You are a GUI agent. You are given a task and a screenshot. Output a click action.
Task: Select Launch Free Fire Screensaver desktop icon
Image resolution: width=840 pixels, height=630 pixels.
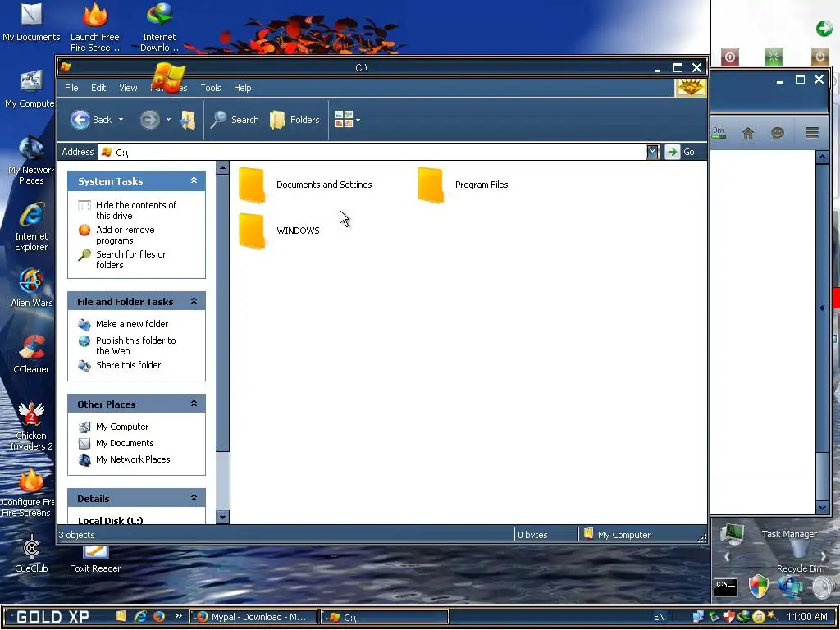(x=95, y=27)
